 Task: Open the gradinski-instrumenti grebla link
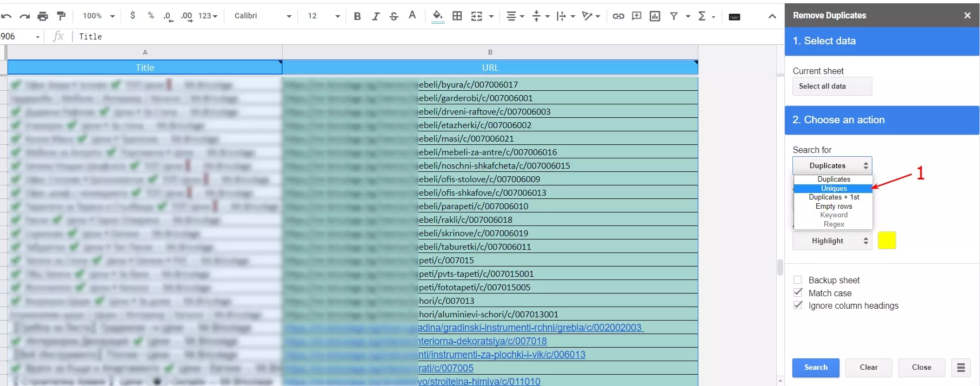[x=530, y=328]
